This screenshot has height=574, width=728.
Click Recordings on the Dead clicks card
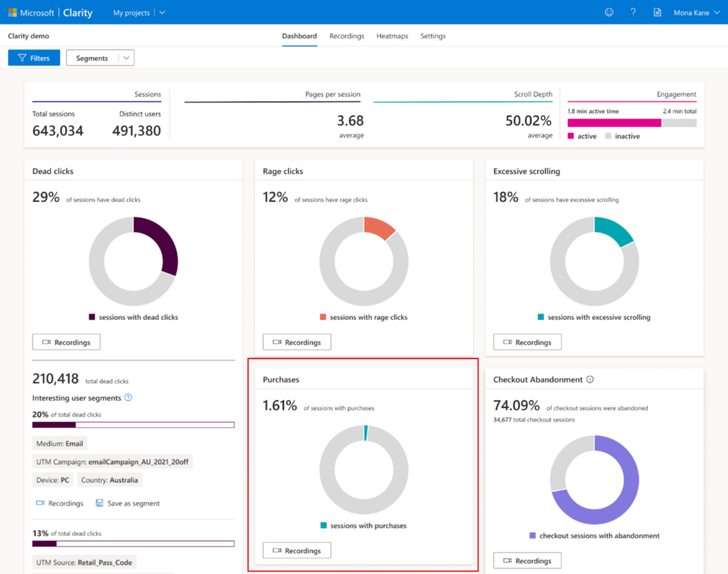pos(66,341)
